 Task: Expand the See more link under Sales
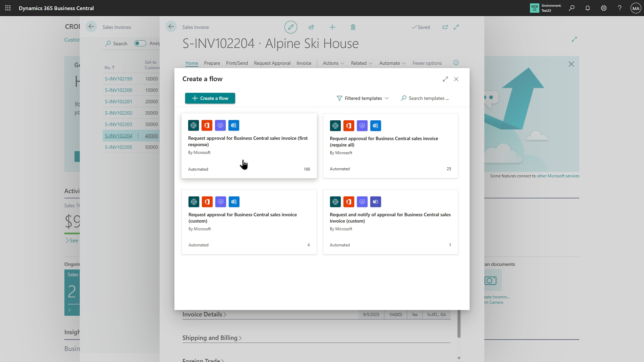click(x=72, y=240)
